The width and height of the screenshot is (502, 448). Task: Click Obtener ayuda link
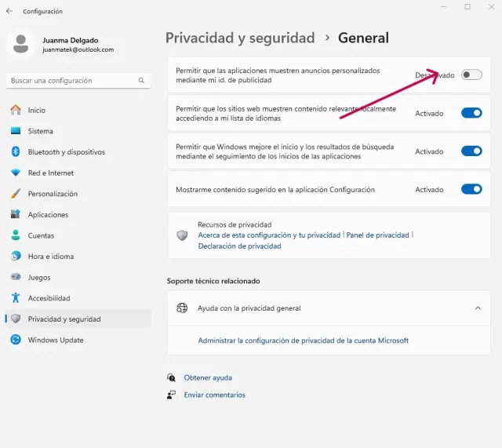(x=208, y=377)
